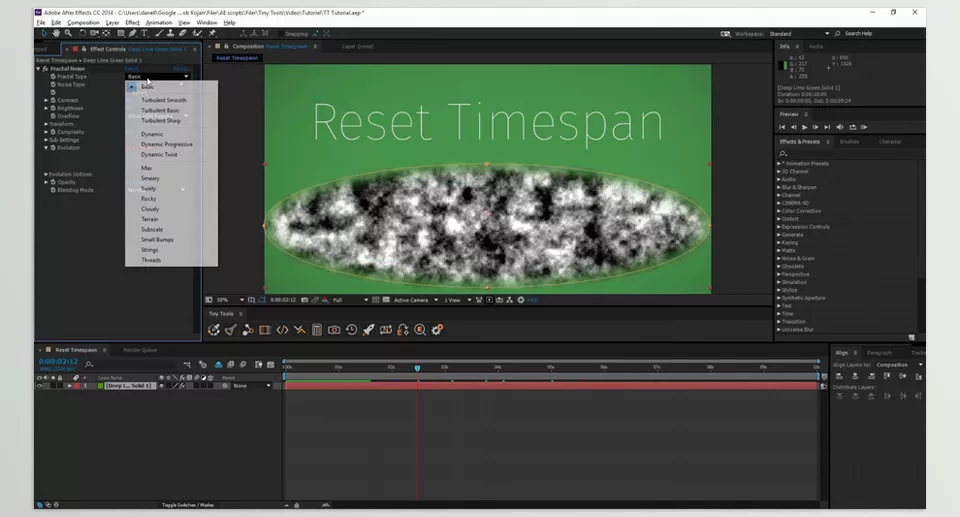960x517 pixels.
Task: Open the Animation menu
Action: pyautogui.click(x=159, y=23)
